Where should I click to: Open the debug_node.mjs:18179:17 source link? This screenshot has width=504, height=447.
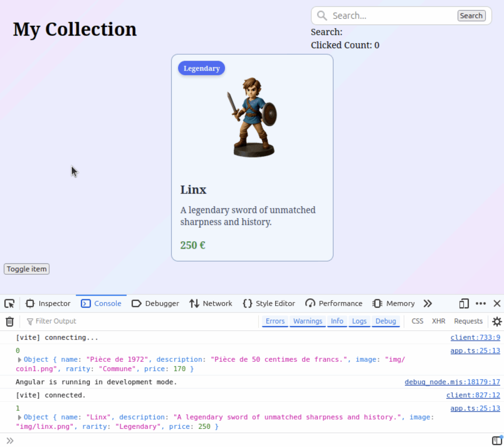click(452, 382)
